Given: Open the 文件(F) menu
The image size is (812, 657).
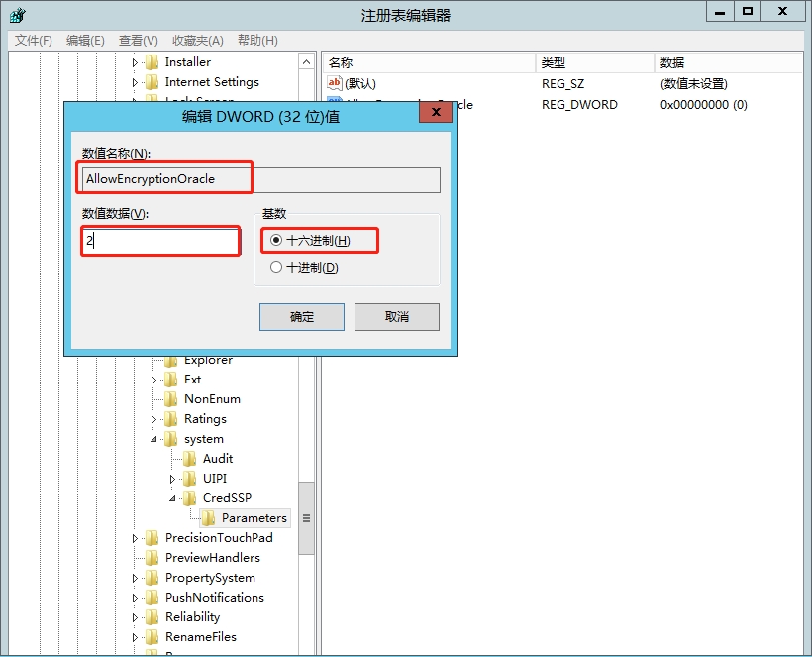Looking at the screenshot, I should pos(34,41).
